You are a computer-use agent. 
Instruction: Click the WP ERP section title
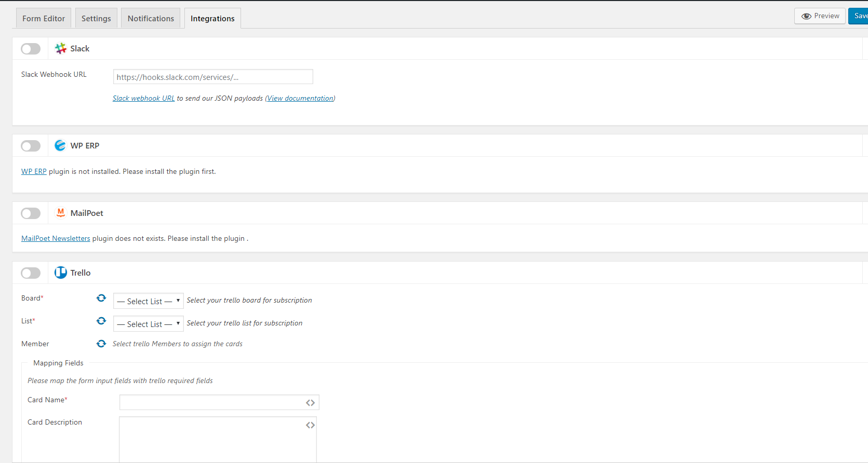pos(85,146)
